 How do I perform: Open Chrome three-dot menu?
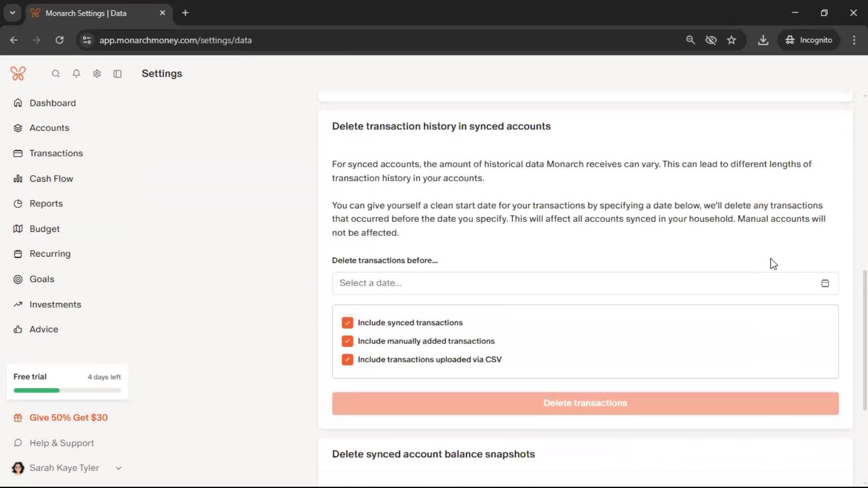854,40
